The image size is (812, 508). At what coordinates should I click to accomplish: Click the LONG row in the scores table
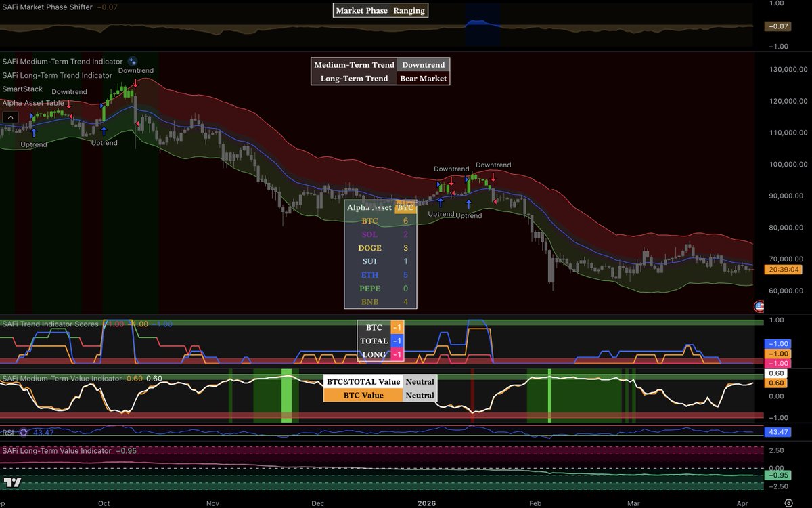point(380,354)
